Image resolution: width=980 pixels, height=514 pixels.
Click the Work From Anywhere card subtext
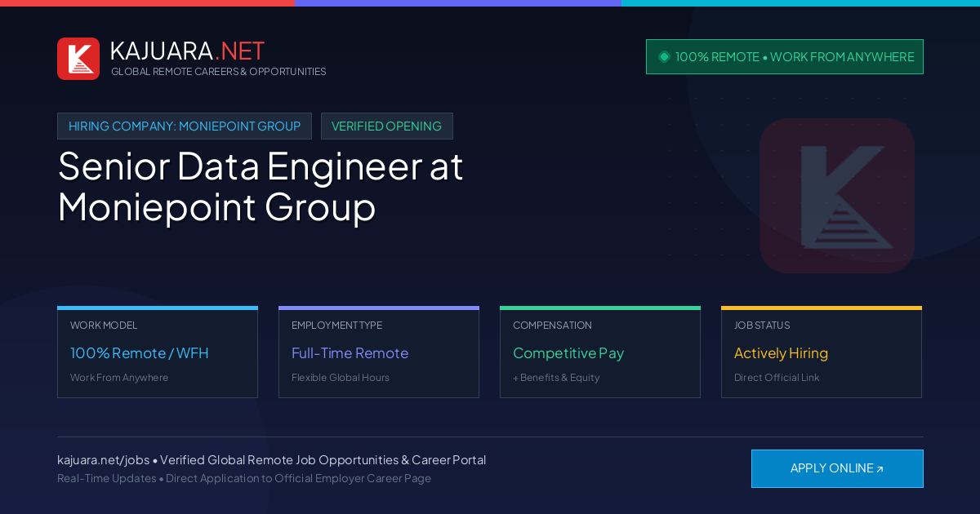(119, 378)
